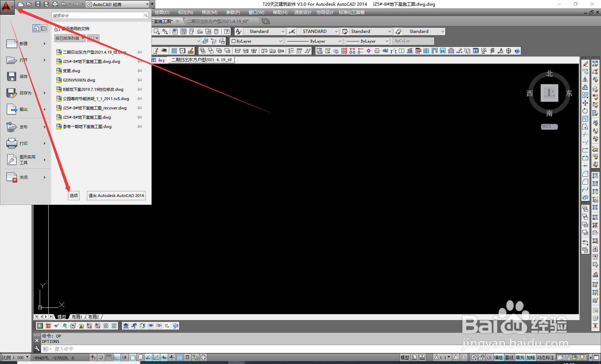This screenshot has height=364, width=601.
Task: Click the building icon in bottom toolbar
Action: pos(126,326)
